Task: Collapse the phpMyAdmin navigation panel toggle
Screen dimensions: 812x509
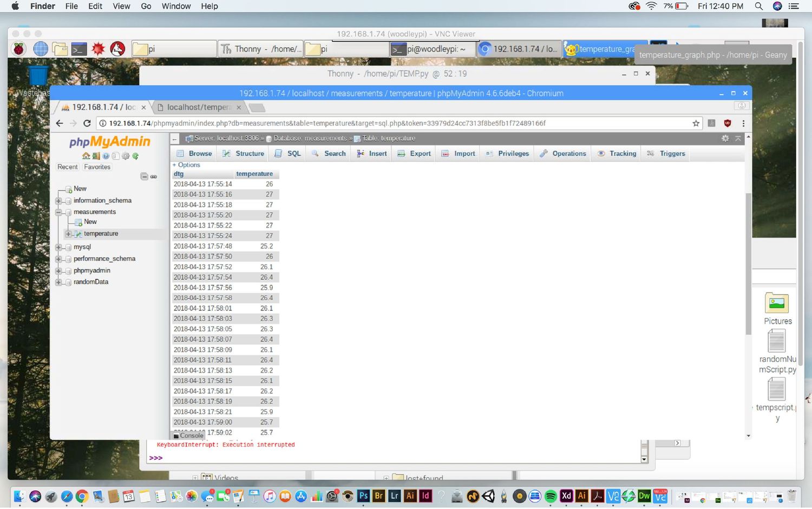Action: (175, 139)
